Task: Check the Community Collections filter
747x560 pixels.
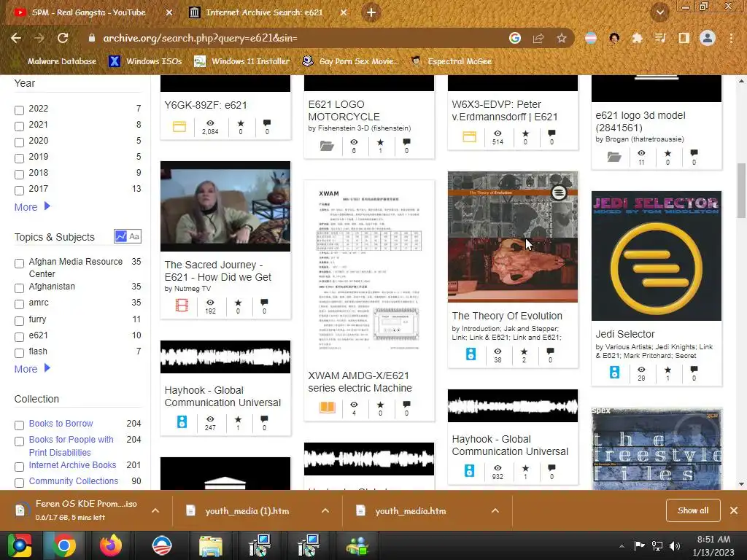Action: [x=19, y=483]
